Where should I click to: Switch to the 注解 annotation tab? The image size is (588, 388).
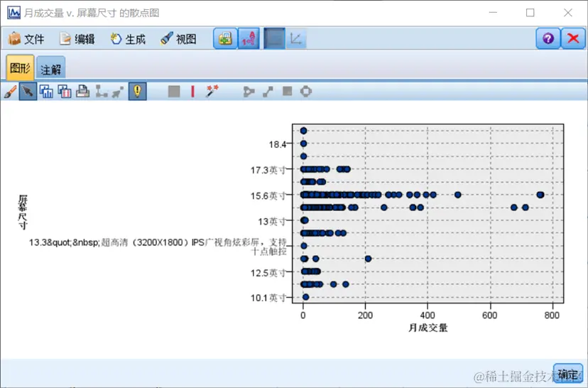(x=50, y=69)
